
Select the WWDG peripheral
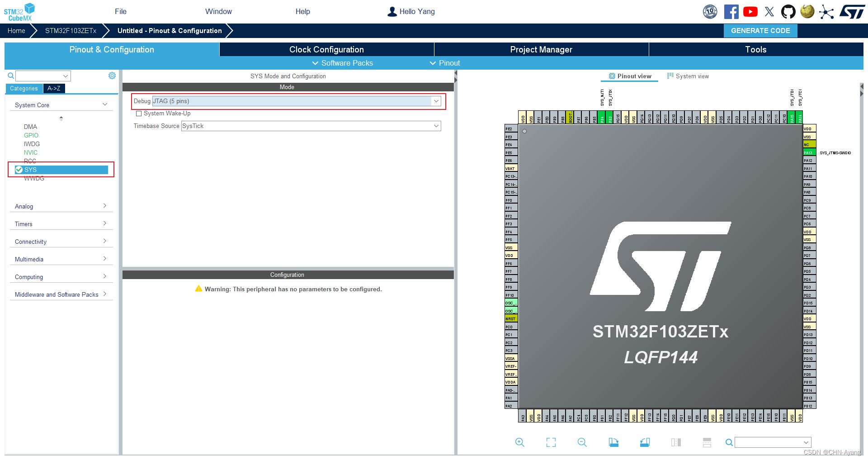[x=34, y=179]
